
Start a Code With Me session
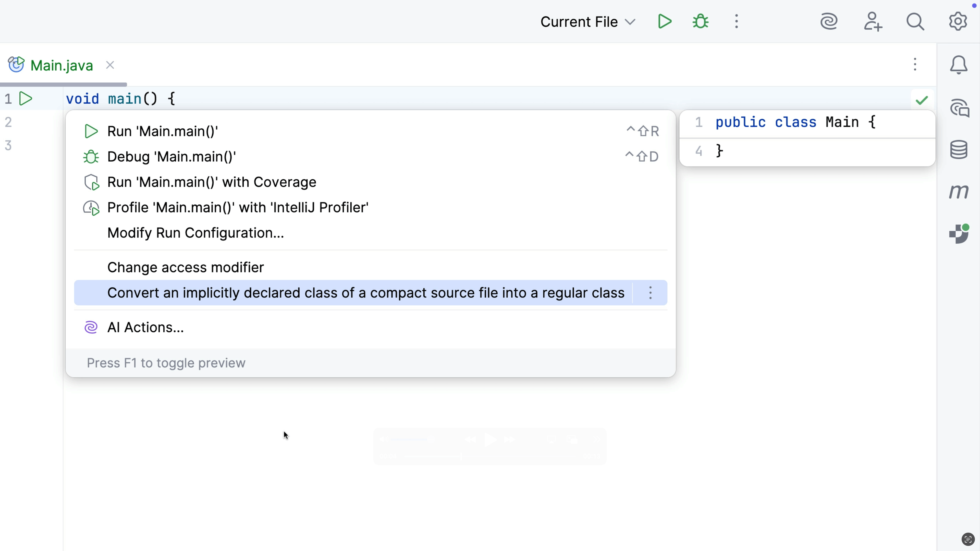point(873,22)
